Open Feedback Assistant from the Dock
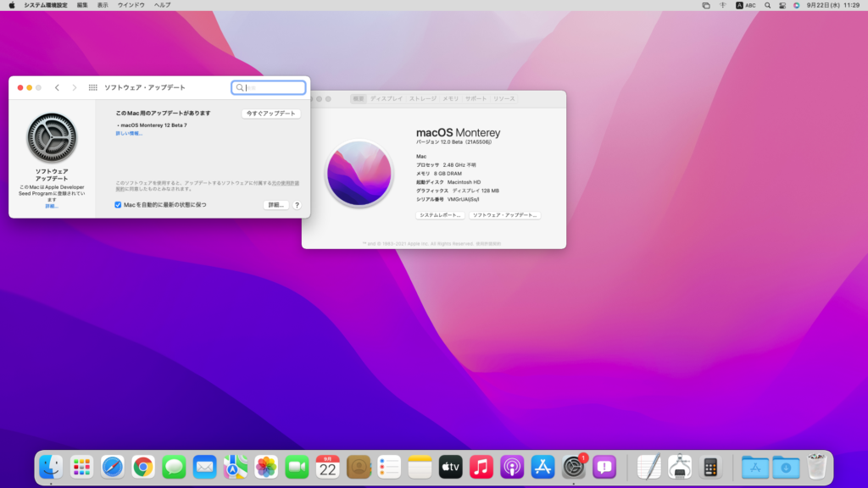This screenshot has height=488, width=868. click(604, 466)
